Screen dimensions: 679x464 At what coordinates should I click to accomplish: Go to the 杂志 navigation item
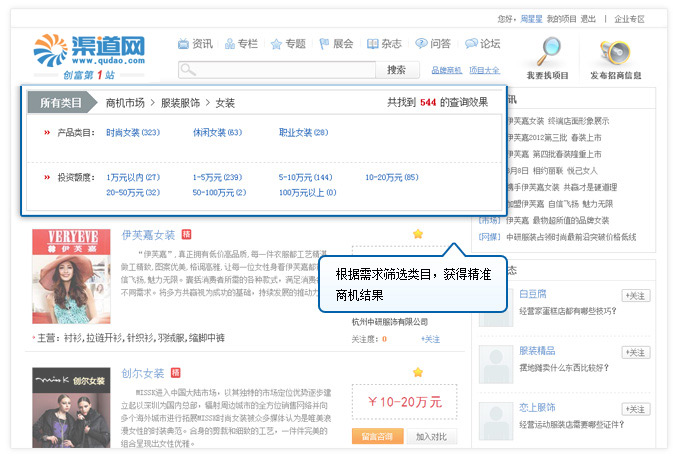[x=384, y=44]
